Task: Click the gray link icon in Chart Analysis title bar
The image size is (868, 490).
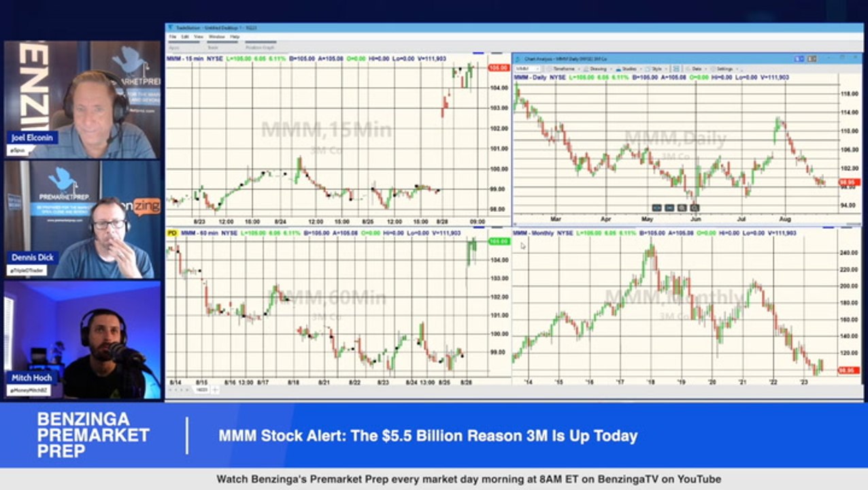Action: [812, 59]
